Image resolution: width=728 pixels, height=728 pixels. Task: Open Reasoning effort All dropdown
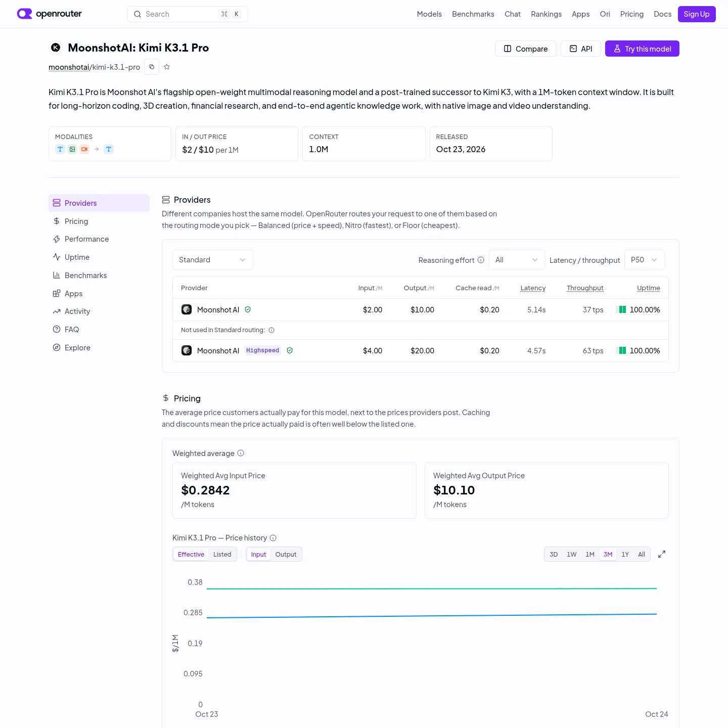tap(517, 260)
